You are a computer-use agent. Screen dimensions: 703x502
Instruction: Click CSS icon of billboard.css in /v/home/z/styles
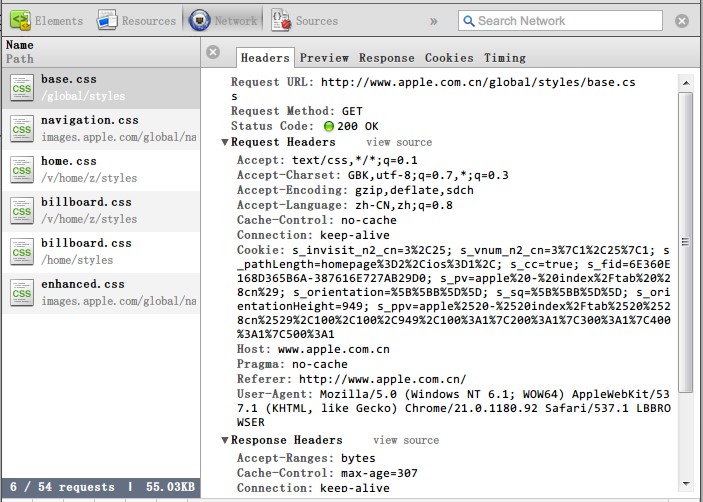22,211
